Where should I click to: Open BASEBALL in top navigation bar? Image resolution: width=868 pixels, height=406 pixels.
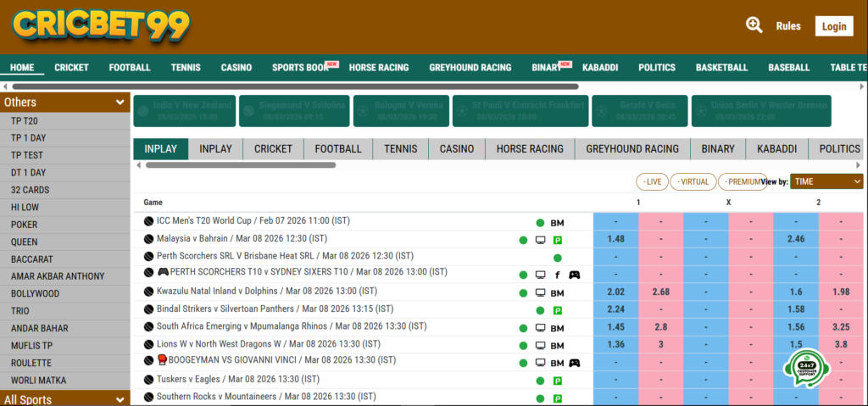pyautogui.click(x=789, y=68)
